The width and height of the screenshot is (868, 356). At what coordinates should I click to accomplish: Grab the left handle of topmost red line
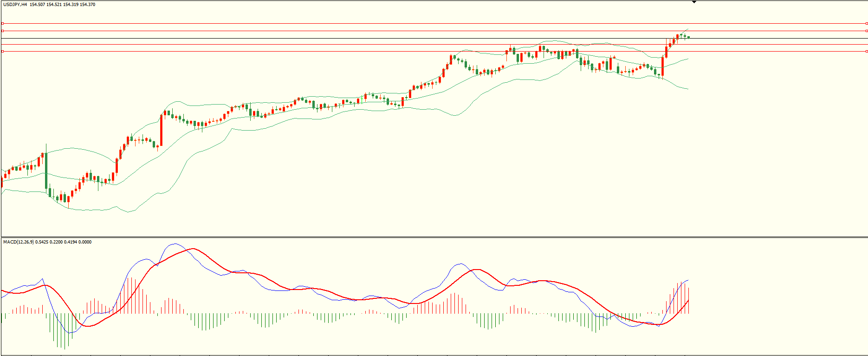[x=2, y=23]
